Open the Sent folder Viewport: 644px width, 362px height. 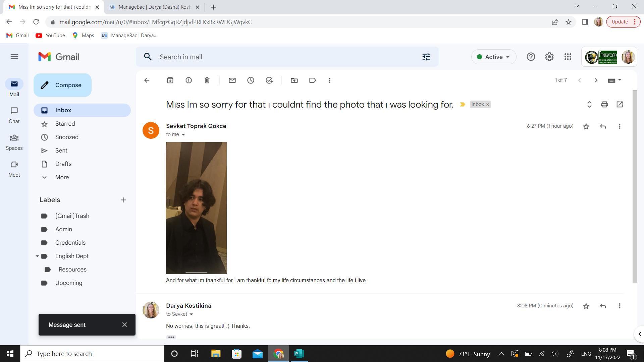coord(61,150)
